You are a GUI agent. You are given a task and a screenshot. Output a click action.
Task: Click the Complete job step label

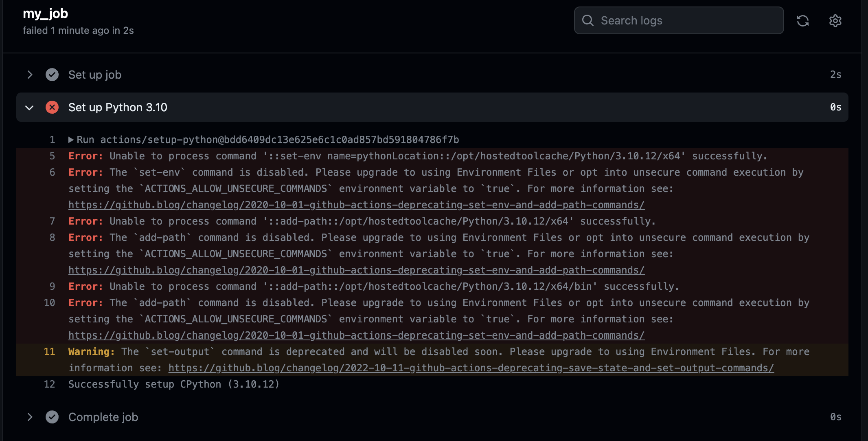coord(103,417)
